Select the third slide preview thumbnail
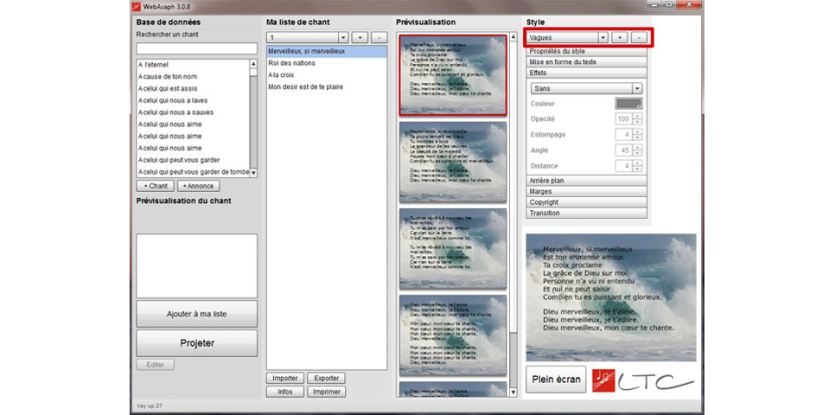Image resolution: width=829 pixels, height=415 pixels. (453, 248)
